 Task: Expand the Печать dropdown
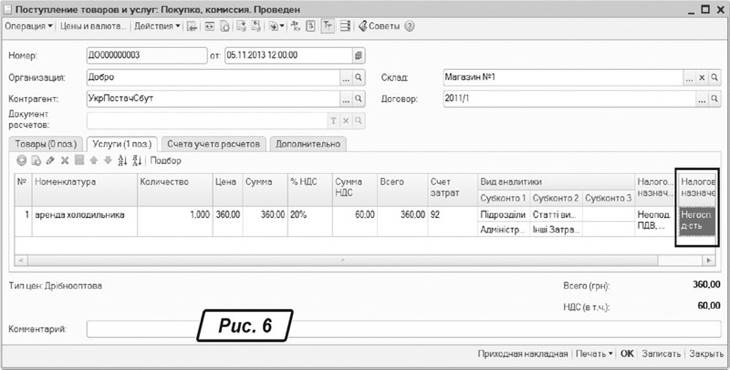(594, 354)
